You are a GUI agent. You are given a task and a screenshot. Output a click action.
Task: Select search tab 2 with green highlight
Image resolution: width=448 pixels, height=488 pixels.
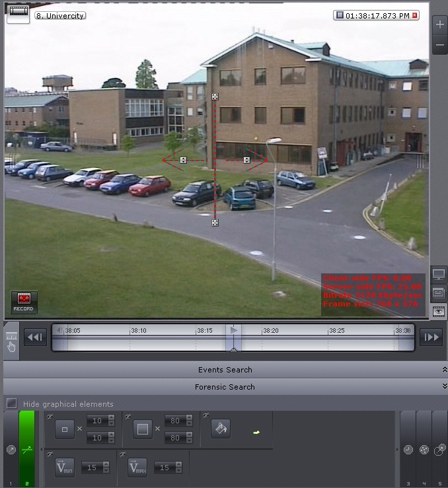click(x=27, y=449)
